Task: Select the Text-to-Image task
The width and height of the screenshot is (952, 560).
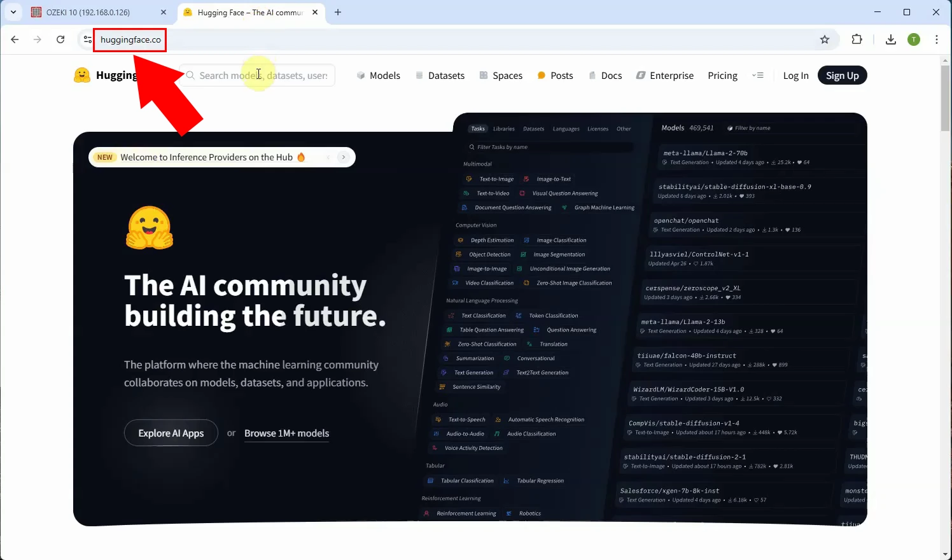Action: [x=490, y=179]
